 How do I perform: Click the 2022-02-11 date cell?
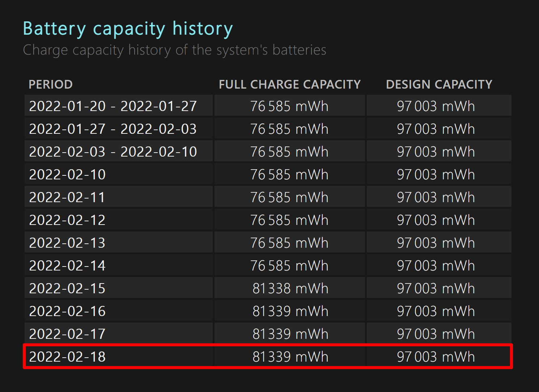pos(119,197)
